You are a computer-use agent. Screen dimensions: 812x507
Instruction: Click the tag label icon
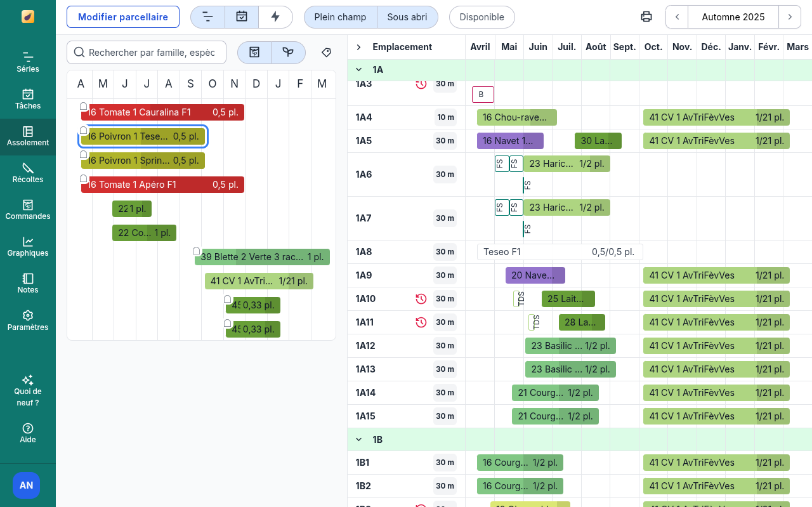pos(326,53)
